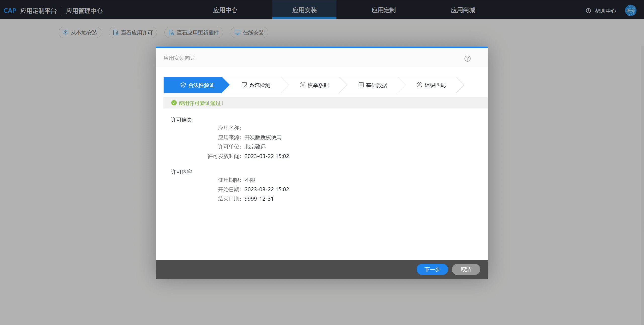Open the 应用中心 tab
The width and height of the screenshot is (644, 325).
(225, 10)
